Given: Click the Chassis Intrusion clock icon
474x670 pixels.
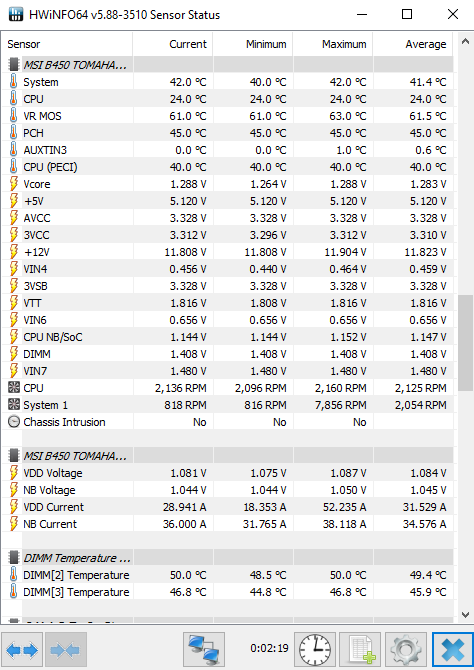Looking at the screenshot, I should 14,422.
